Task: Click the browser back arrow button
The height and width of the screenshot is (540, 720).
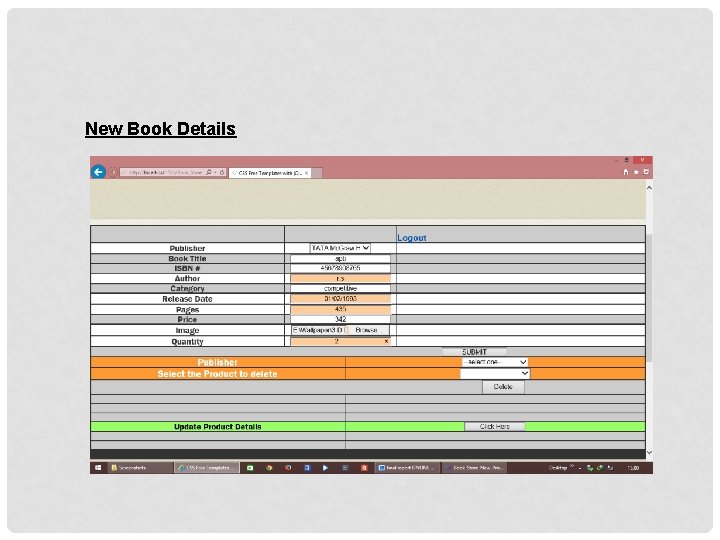Action: click(x=98, y=172)
